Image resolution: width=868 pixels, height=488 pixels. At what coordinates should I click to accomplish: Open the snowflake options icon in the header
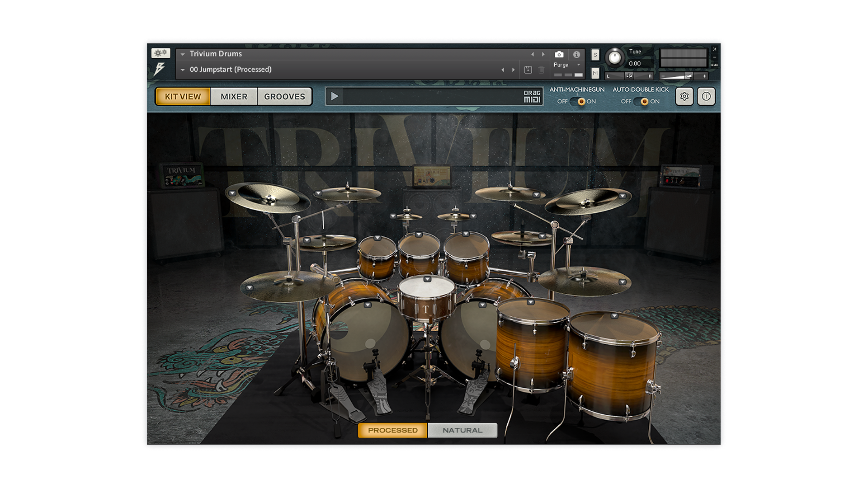coord(160,53)
